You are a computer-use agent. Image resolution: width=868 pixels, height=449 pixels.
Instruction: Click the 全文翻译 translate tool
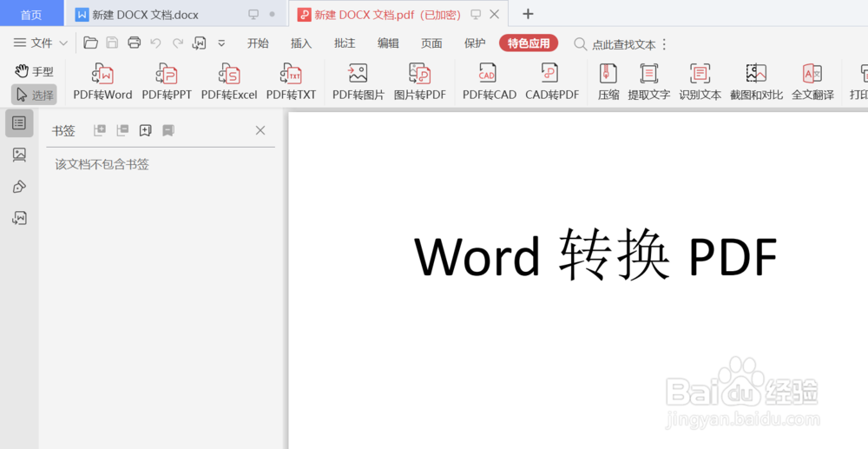(x=812, y=82)
